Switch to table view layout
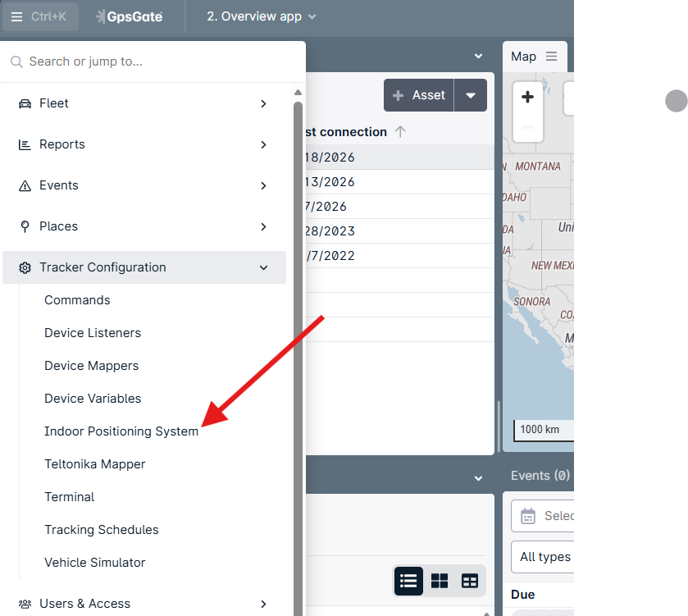Image resolution: width=688 pixels, height=616 pixels. (x=470, y=581)
